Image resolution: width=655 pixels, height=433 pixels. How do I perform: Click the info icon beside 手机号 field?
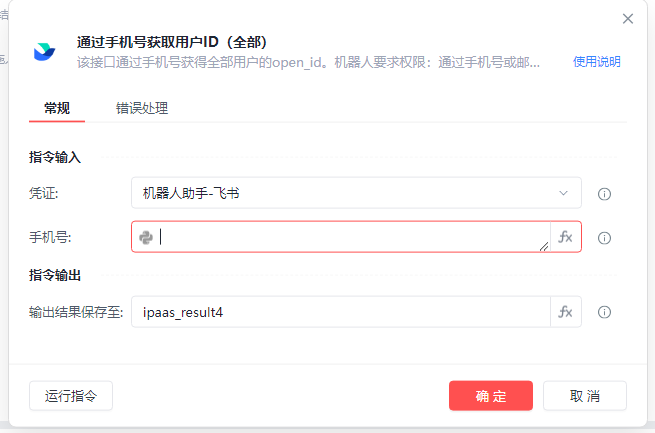tap(604, 238)
